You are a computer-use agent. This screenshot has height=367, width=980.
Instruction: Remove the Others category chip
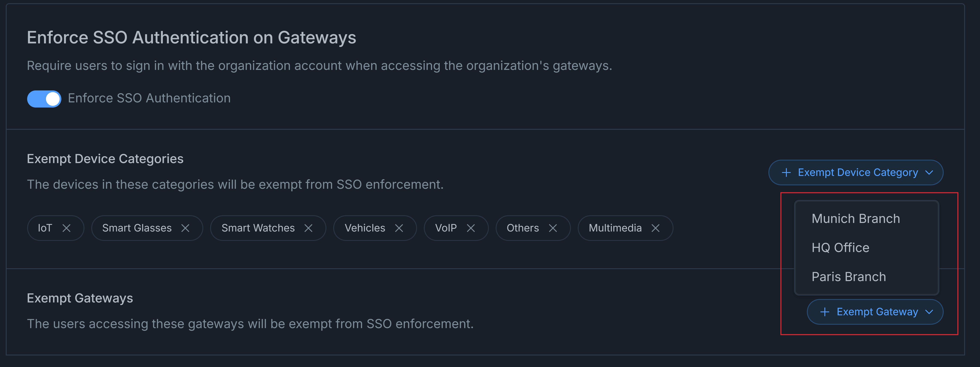click(553, 228)
